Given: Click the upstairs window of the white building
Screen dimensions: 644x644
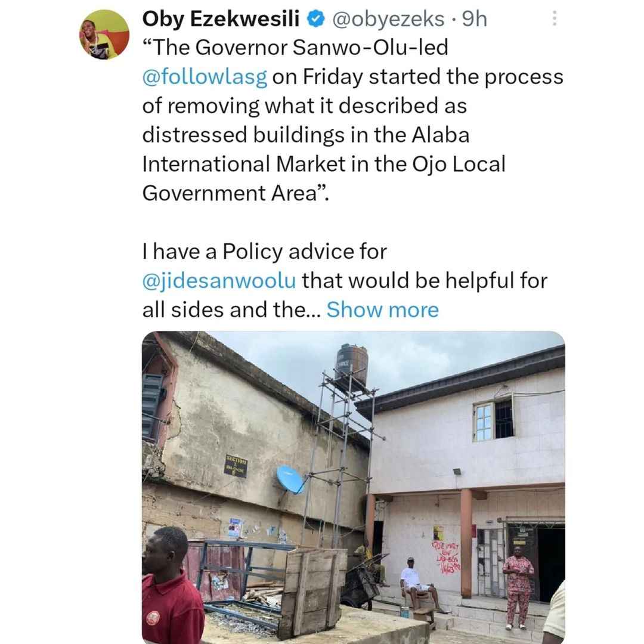Looking at the screenshot, I should pos(493,419).
